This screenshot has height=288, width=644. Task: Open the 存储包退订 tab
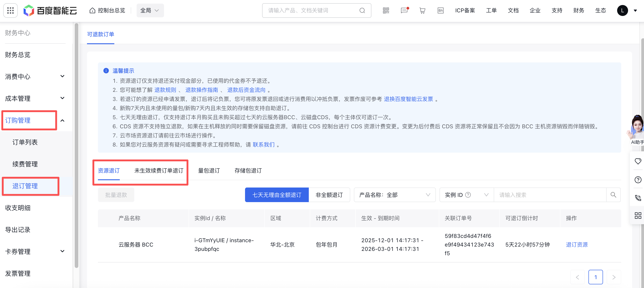[x=248, y=171]
